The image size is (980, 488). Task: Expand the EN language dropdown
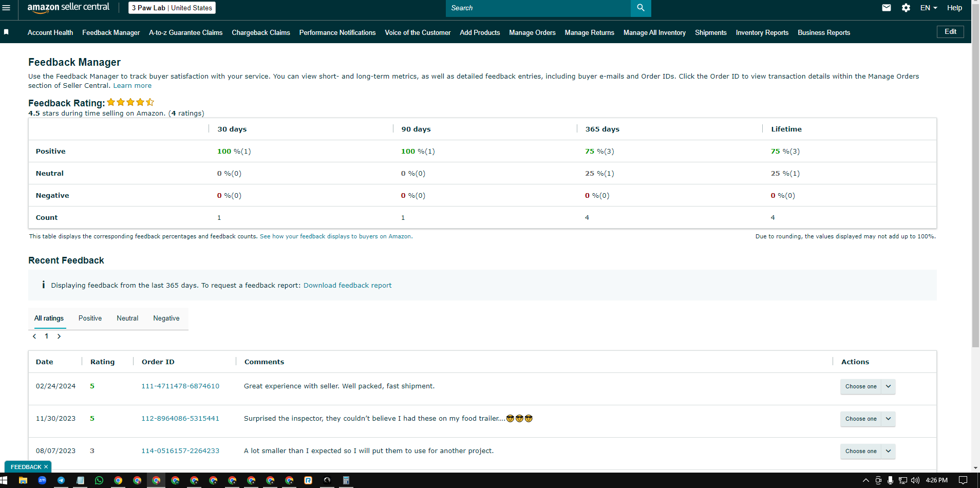pyautogui.click(x=929, y=8)
